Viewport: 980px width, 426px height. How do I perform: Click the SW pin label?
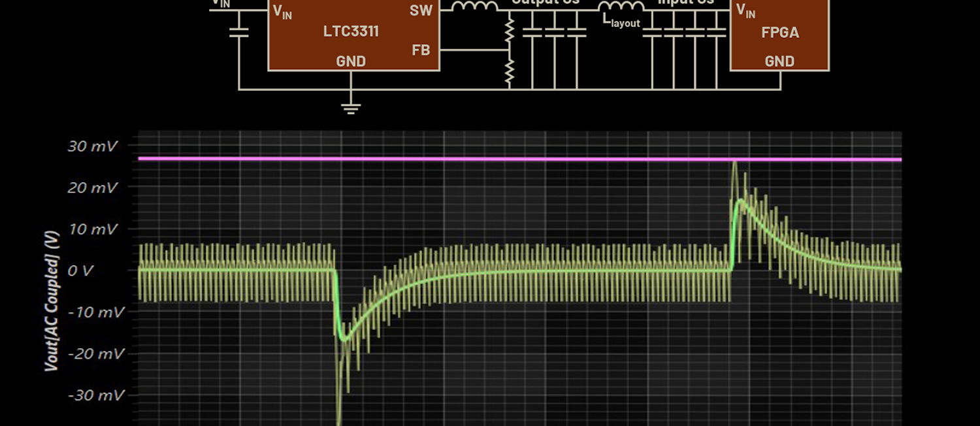pos(420,10)
